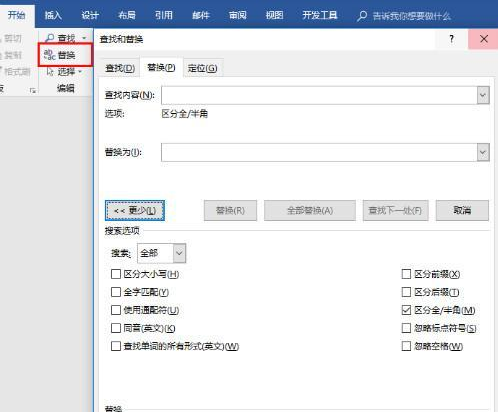Enable 区分大小写(H) checkbox
The height and width of the screenshot is (412, 498).
[x=116, y=274]
